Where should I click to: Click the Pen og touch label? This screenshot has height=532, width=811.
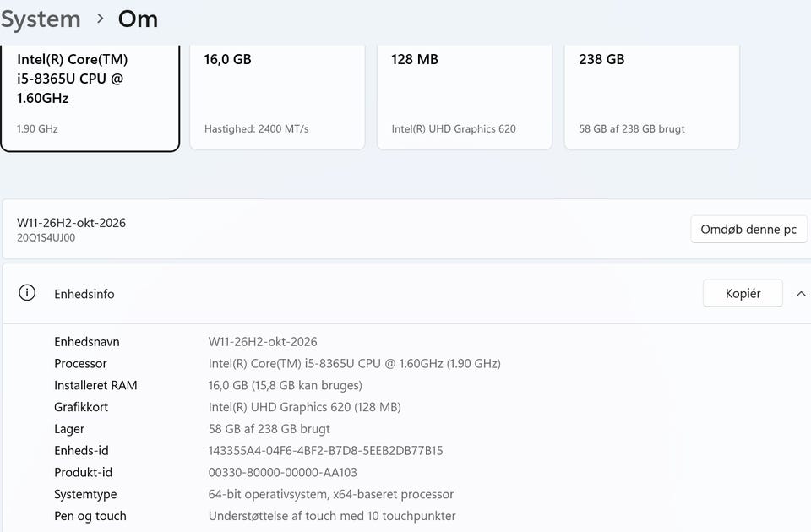pyautogui.click(x=90, y=516)
